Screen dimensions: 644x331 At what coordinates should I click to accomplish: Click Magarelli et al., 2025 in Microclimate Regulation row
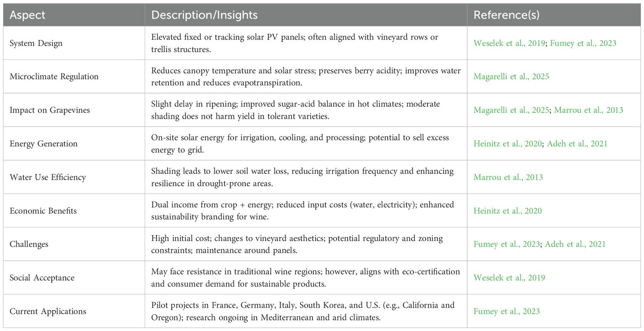(511, 76)
